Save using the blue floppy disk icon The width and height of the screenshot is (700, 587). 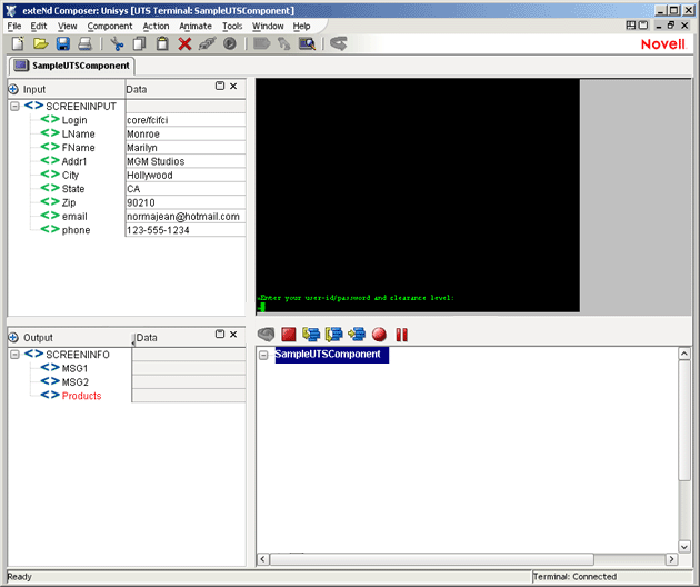pos(63,44)
